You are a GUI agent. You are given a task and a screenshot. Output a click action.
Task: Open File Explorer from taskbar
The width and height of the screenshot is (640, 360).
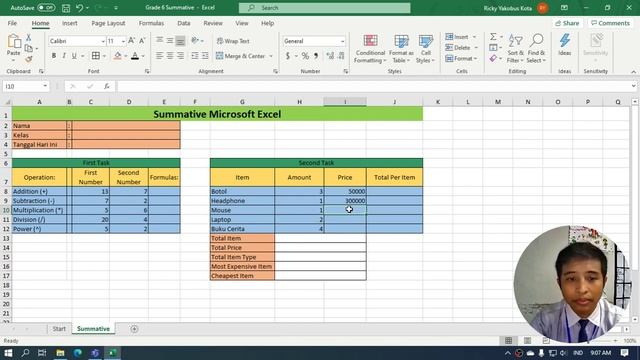[x=60, y=353]
